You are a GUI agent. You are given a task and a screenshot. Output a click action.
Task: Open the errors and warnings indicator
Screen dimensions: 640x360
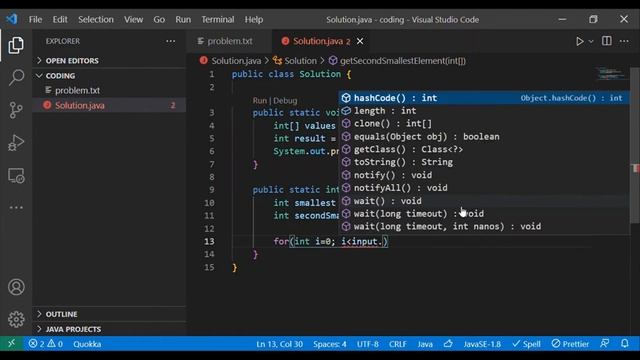46,344
